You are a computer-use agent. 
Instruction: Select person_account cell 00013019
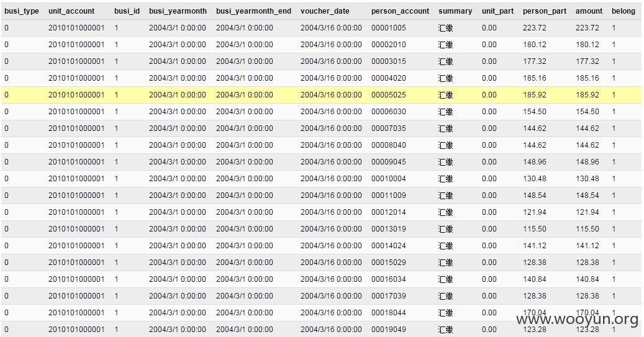tap(389, 229)
